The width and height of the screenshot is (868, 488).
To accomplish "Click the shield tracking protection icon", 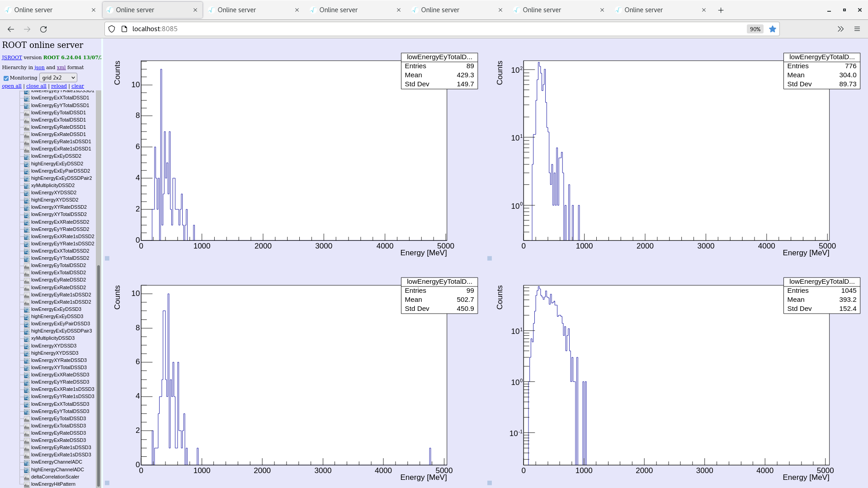I will [x=112, y=29].
